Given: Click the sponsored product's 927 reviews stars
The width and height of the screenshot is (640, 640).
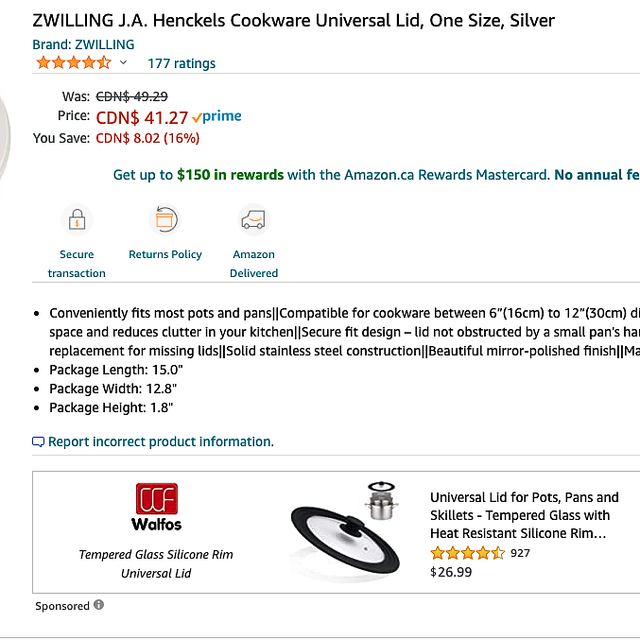Looking at the screenshot, I should (468, 553).
